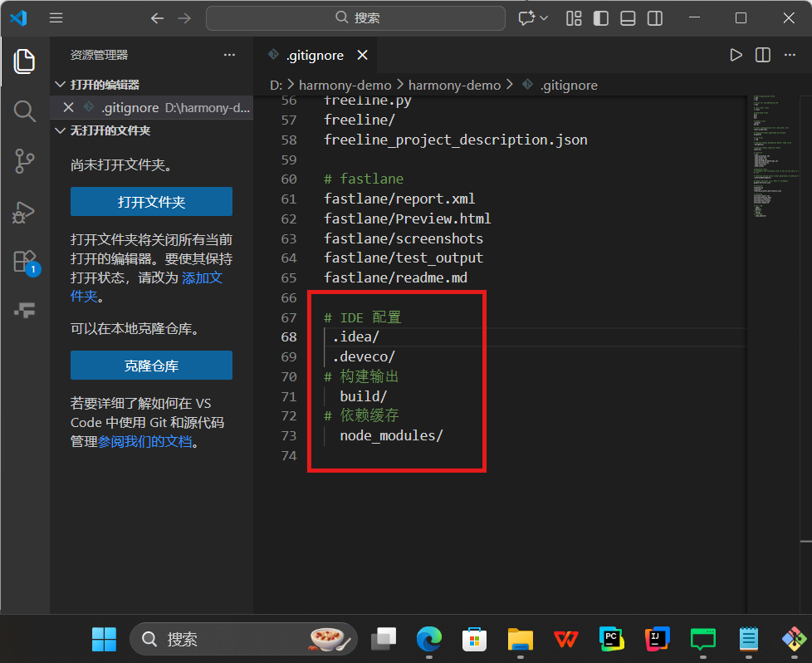Click the 克隆仓库 button
812x663 pixels.
pos(151,366)
